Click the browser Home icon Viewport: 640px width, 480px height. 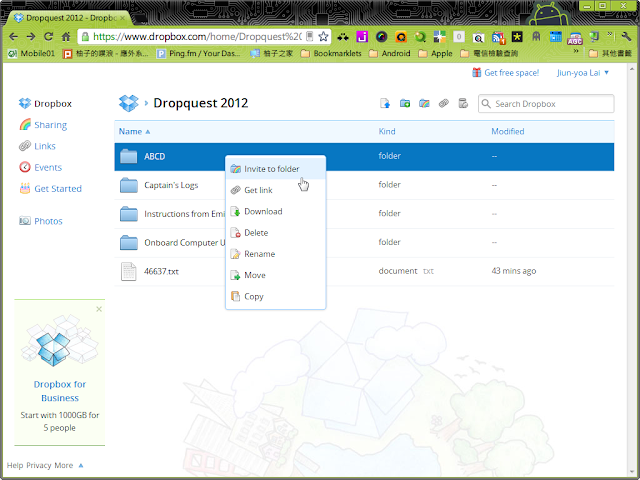point(66,37)
